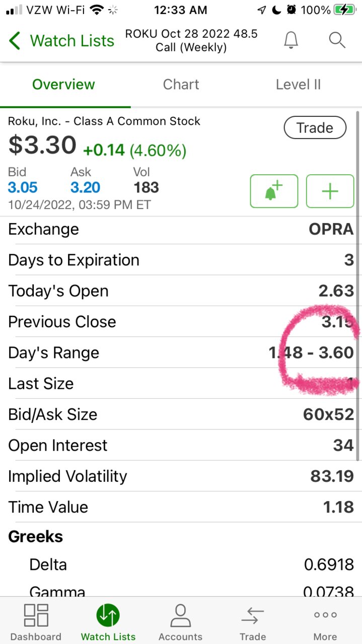
Task: Switch to the Chart tab
Action: [x=181, y=85]
